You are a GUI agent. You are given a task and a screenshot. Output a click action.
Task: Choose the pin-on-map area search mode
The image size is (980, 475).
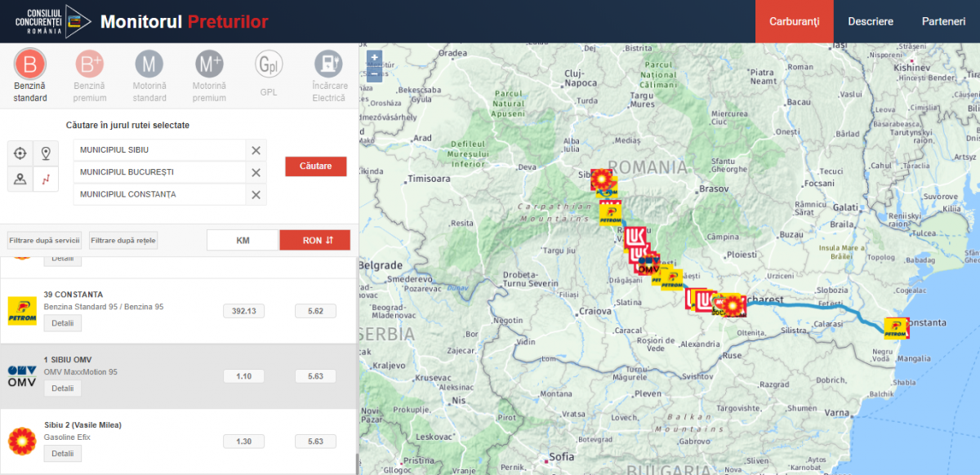point(20,179)
